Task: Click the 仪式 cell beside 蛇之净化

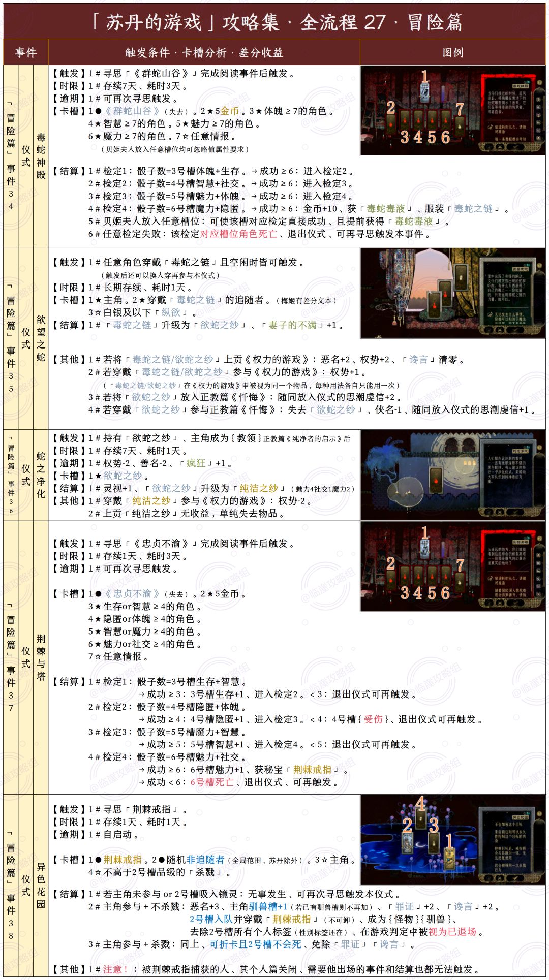Action: pos(26,475)
